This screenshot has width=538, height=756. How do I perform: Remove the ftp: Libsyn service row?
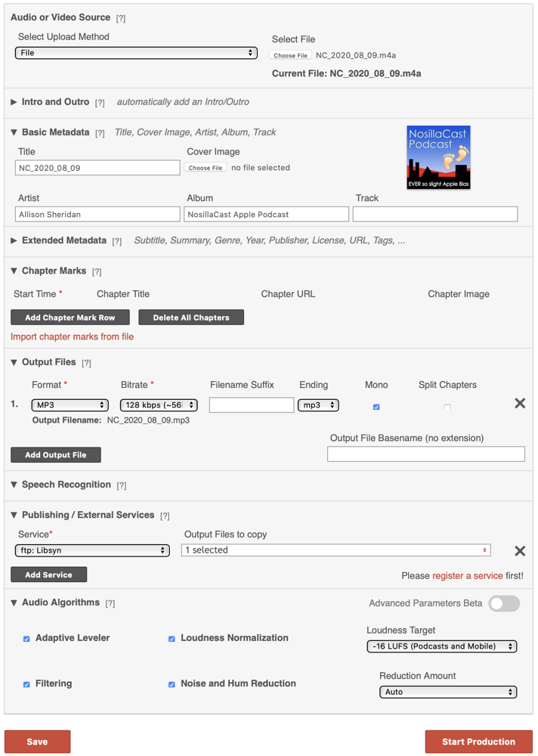tap(520, 551)
